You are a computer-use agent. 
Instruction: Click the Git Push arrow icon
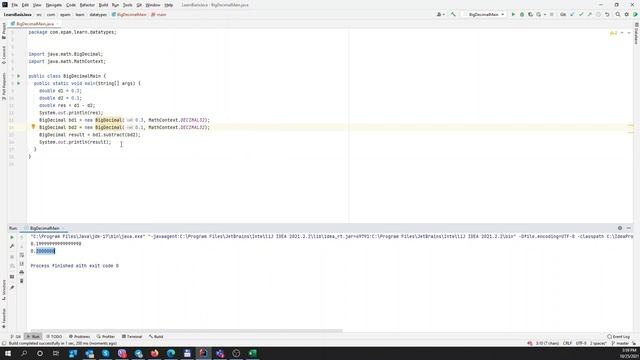(x=589, y=14)
